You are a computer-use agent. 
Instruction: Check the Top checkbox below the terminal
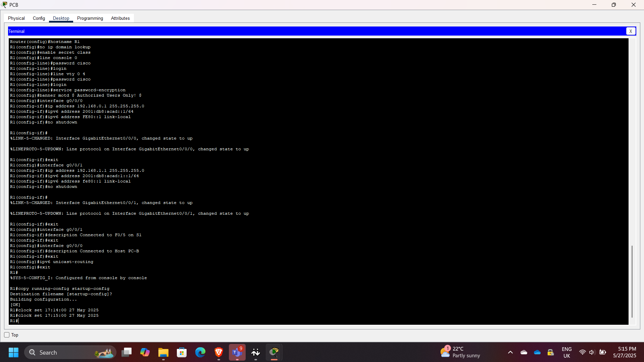pyautogui.click(x=7, y=334)
